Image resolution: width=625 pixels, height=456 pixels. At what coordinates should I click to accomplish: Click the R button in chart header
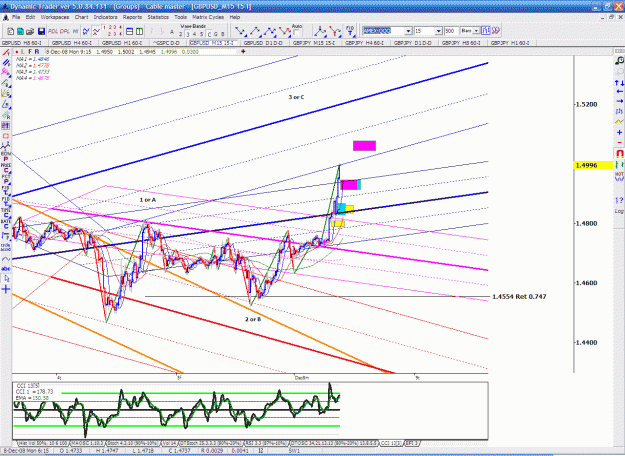click(37, 52)
